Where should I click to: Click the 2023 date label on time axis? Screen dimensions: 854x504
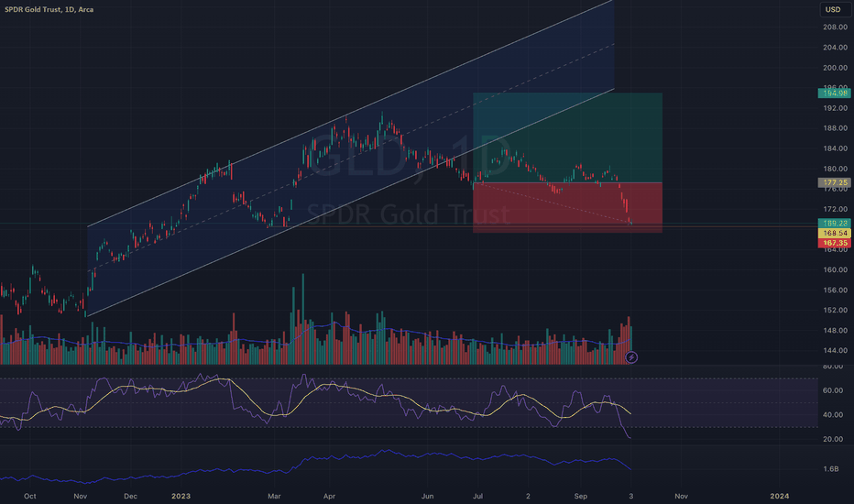(x=181, y=496)
